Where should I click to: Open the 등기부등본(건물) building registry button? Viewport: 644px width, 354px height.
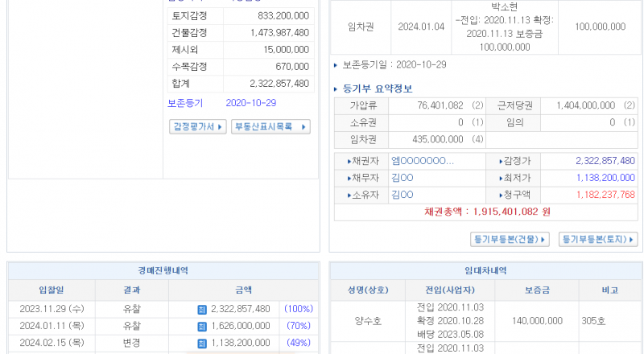[x=510, y=239]
